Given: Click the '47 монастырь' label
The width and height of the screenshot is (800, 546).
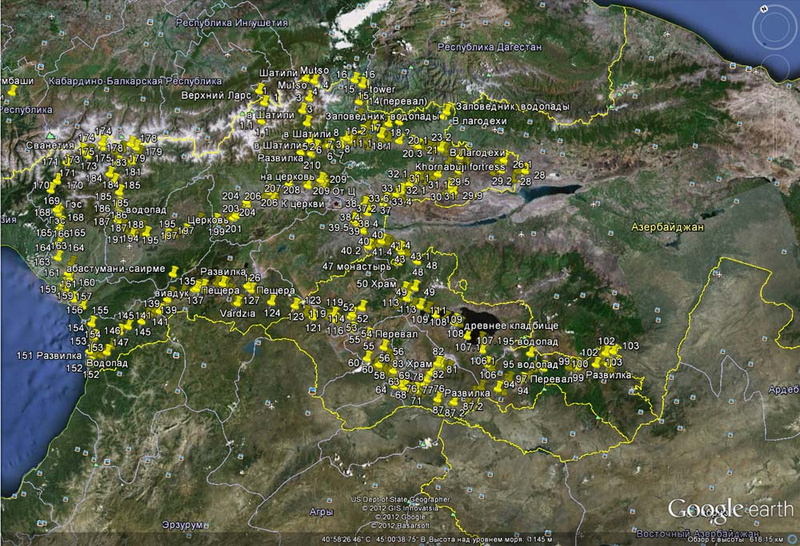Looking at the screenshot, I should [x=356, y=266].
